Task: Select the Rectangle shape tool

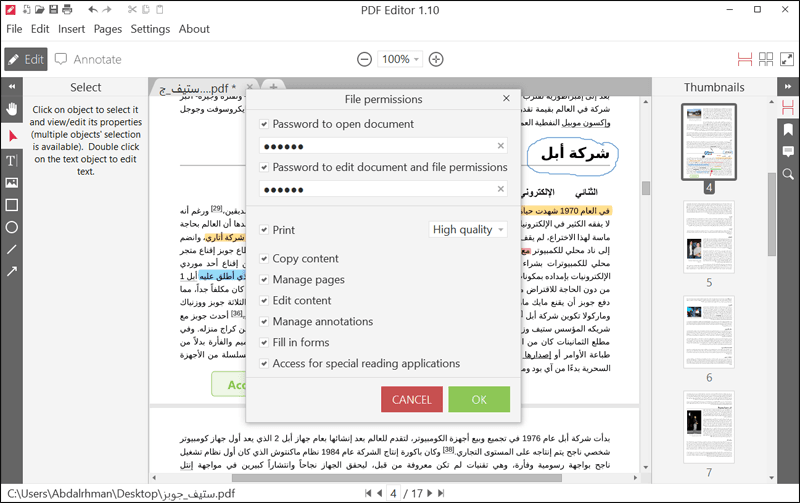Action: [x=11, y=205]
